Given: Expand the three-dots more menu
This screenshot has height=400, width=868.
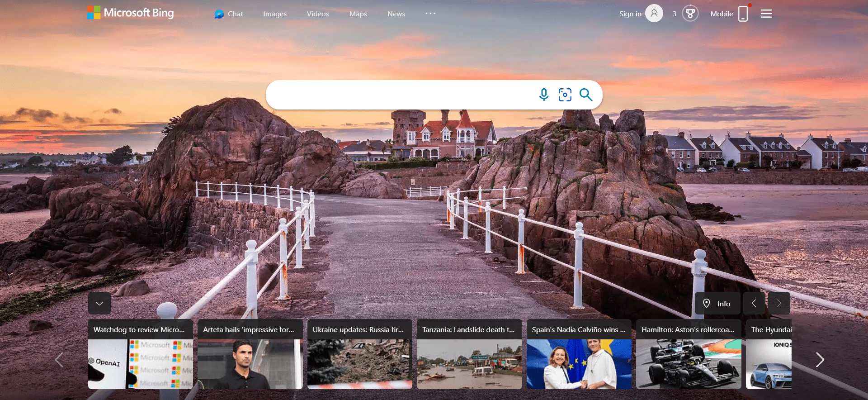Looking at the screenshot, I should (430, 14).
